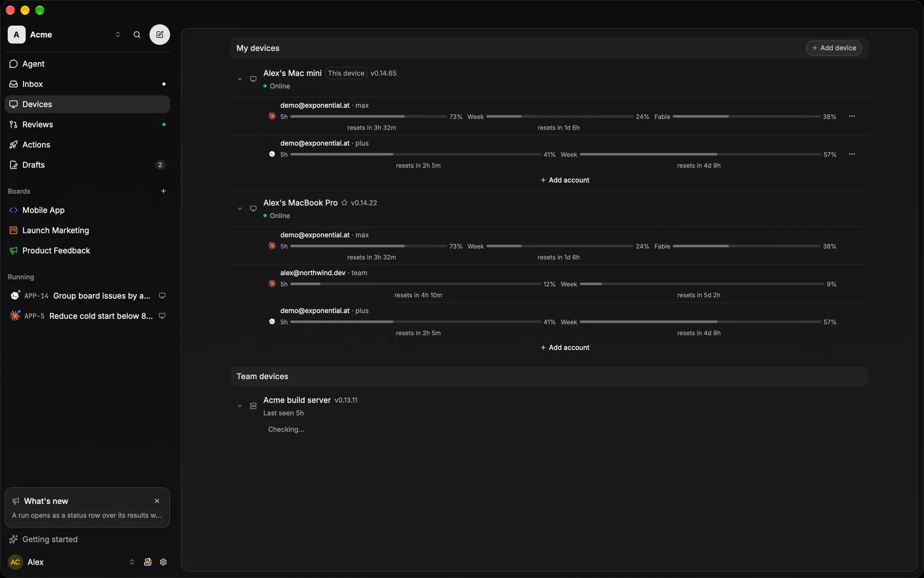
Task: Click device icon on APP-5 running task
Action: tap(162, 316)
